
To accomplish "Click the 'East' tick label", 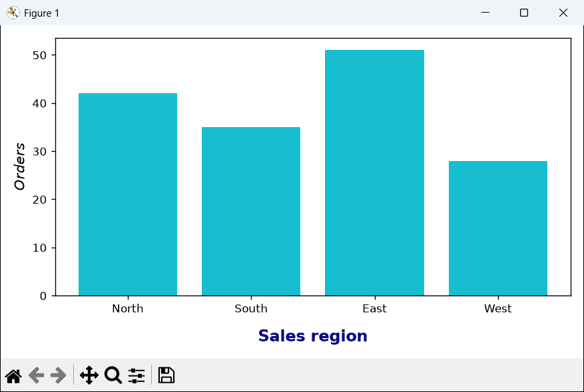I will [x=375, y=309].
